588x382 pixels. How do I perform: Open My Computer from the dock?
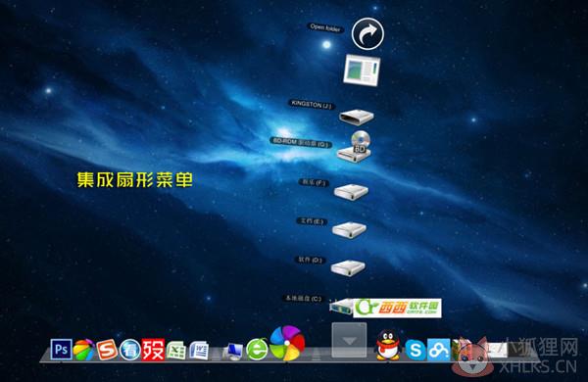[233, 352]
